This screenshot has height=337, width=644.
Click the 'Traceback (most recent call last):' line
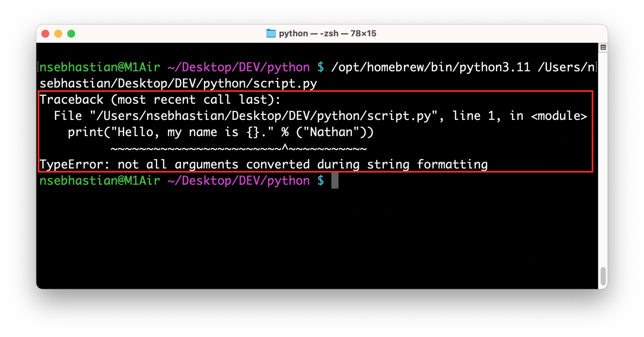click(160, 100)
